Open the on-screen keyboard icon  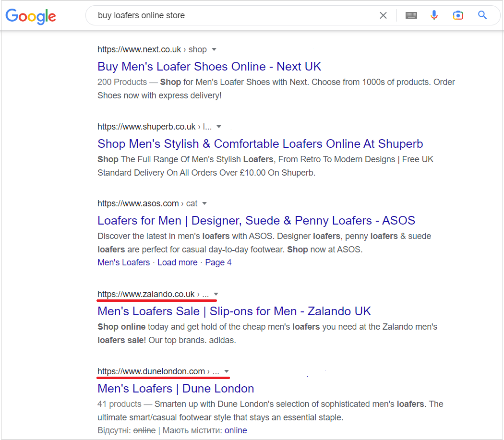pos(411,15)
